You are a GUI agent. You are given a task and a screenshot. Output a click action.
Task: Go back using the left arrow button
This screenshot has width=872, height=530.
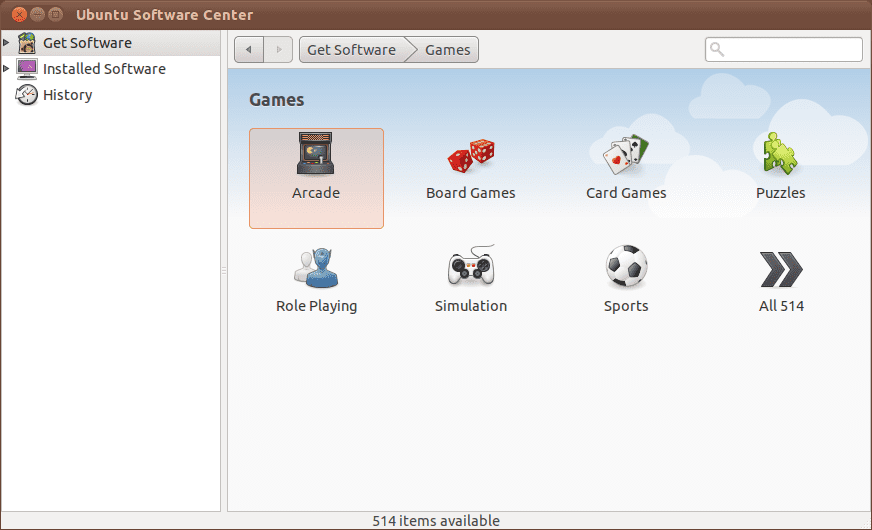[x=249, y=50]
